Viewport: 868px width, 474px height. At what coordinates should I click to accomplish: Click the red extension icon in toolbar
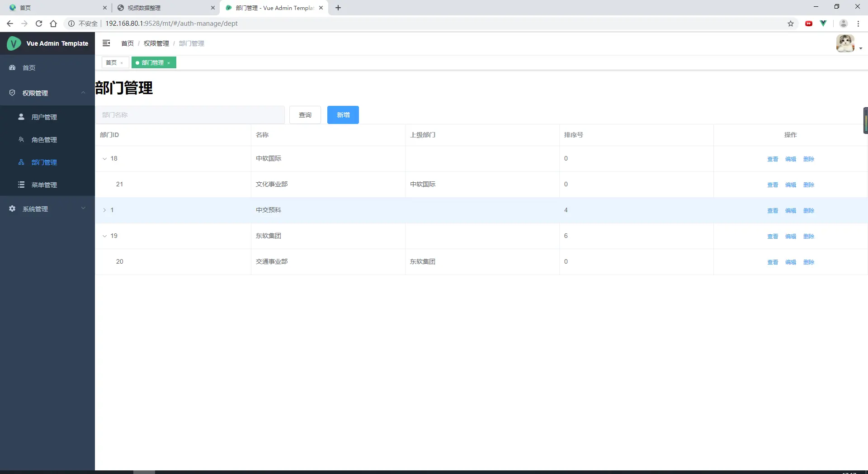809,24
